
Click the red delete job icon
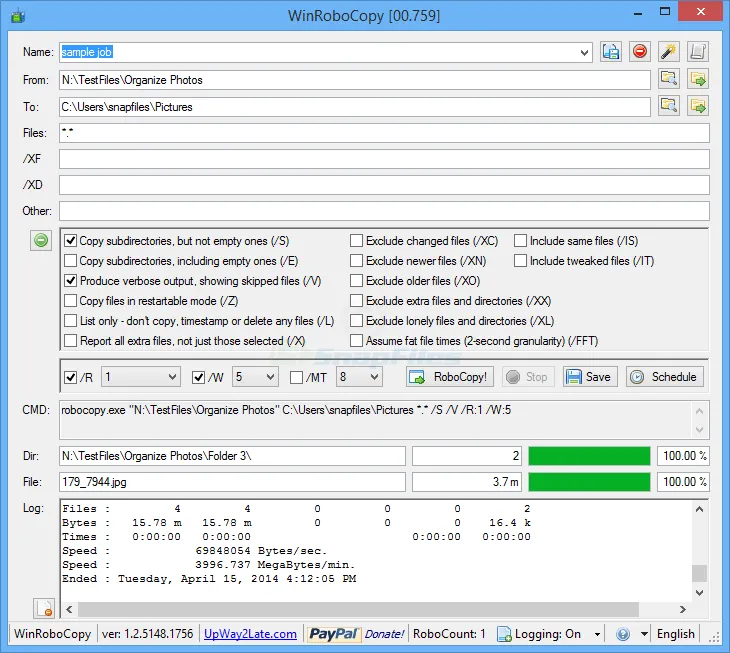tap(640, 52)
